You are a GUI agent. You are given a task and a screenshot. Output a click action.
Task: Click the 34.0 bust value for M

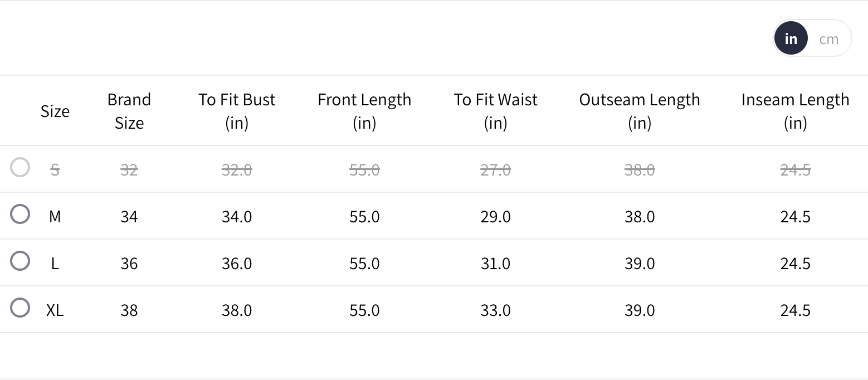[x=237, y=216]
